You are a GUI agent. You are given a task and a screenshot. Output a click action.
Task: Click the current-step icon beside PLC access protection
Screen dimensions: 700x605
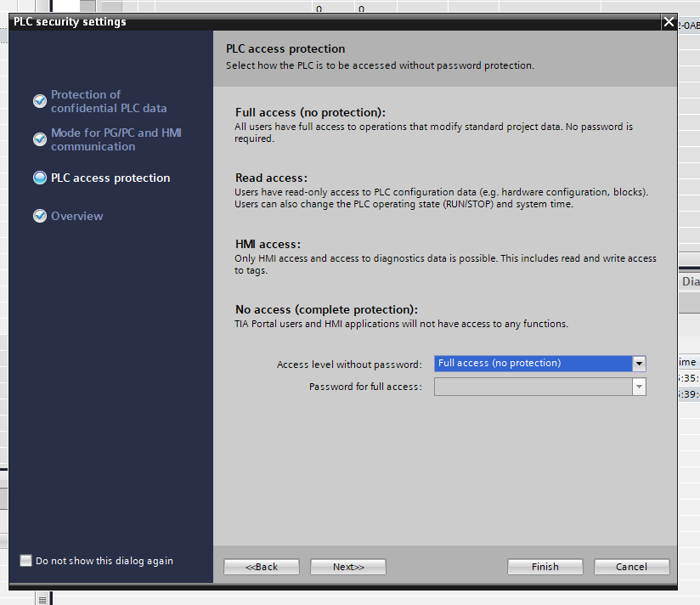tap(40, 178)
